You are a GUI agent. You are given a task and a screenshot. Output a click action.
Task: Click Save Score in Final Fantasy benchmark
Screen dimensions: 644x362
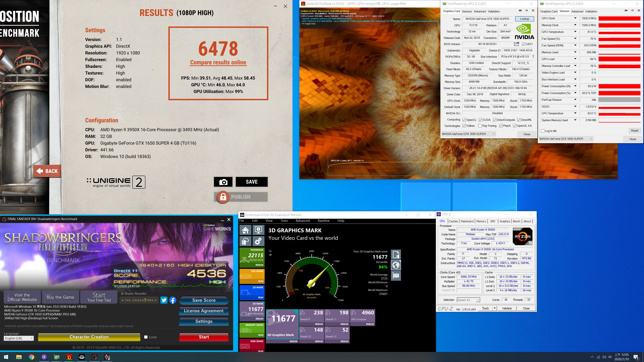click(x=204, y=300)
